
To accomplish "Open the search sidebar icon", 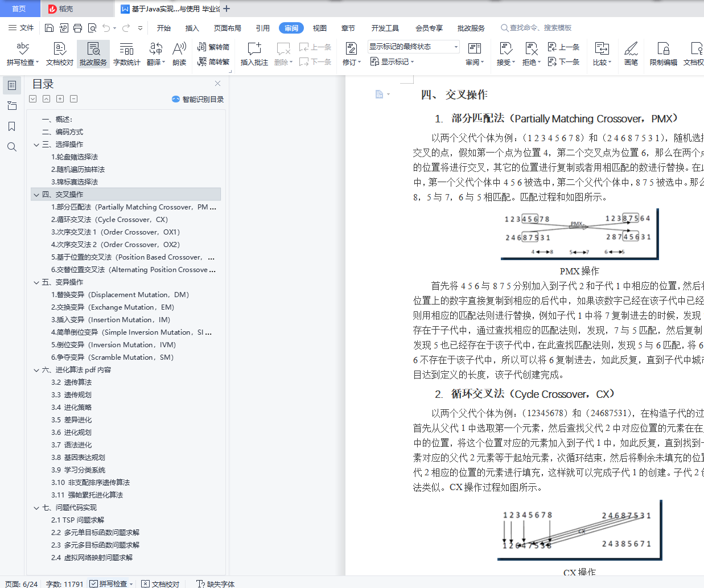I will tap(12, 147).
